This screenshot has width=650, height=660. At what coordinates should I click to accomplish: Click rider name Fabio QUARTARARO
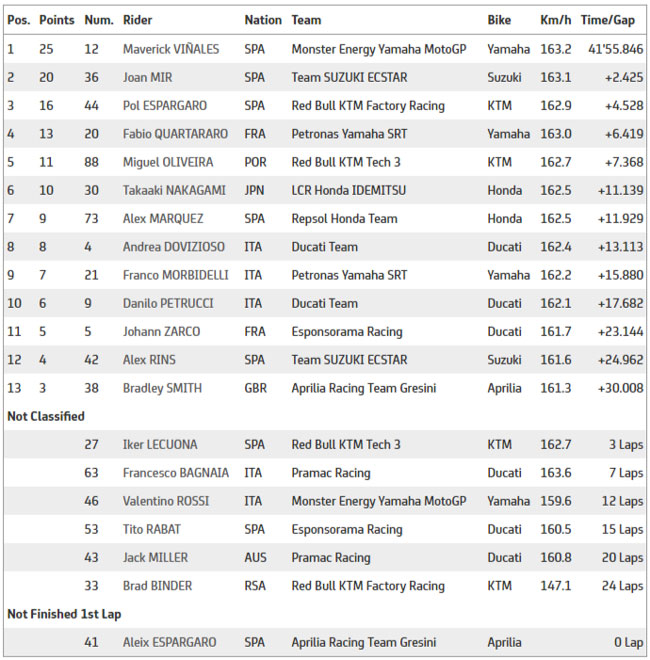(x=175, y=134)
